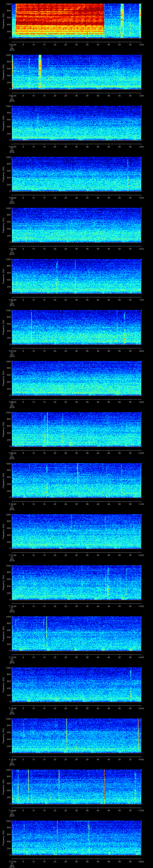The image size is (153, 868).
Task: Select the 7:05:00 time axis label
Action: (12, 249)
